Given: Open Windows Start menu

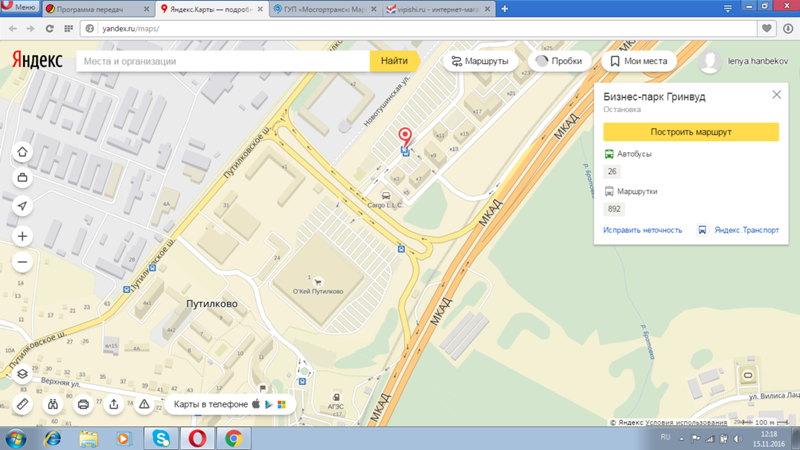Looking at the screenshot, I should (16, 439).
